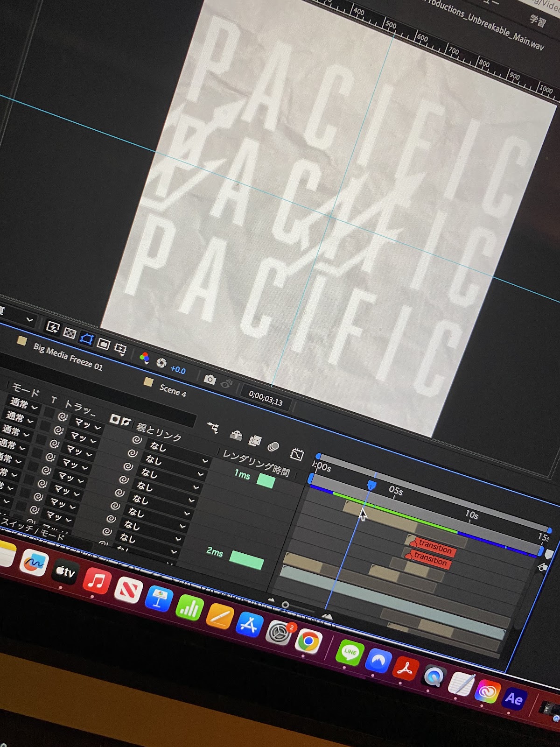This screenshot has height=747, width=560.
Task: Open topmost layer's なし parent dropdown
Action: pos(180,453)
